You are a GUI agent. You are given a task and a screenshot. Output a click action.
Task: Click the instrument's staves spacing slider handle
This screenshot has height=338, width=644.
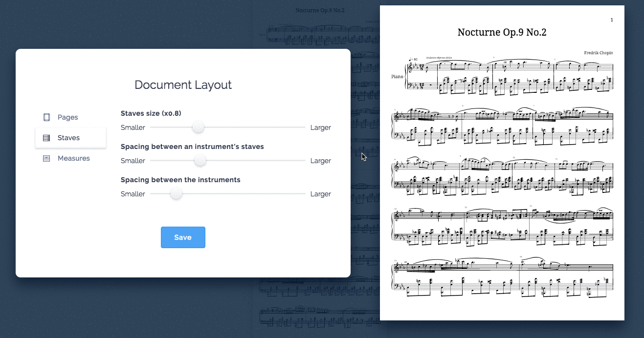point(200,161)
